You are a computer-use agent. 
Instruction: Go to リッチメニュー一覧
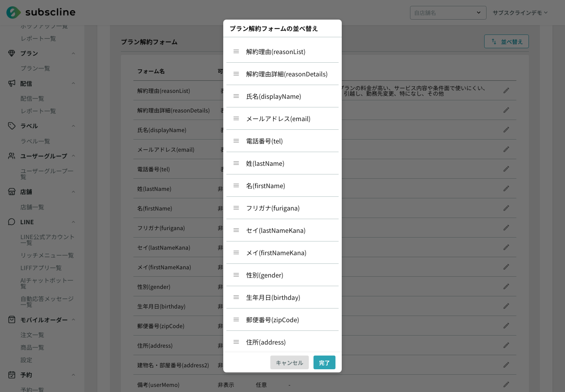coord(47,255)
